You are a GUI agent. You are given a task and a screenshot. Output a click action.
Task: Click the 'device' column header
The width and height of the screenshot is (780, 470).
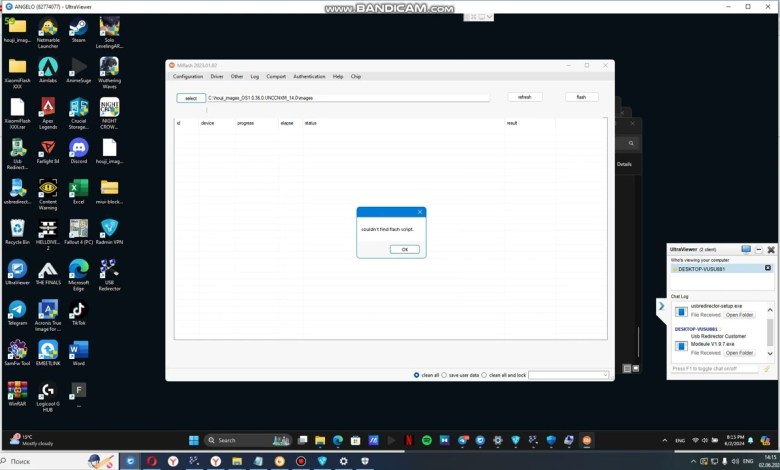tap(207, 123)
